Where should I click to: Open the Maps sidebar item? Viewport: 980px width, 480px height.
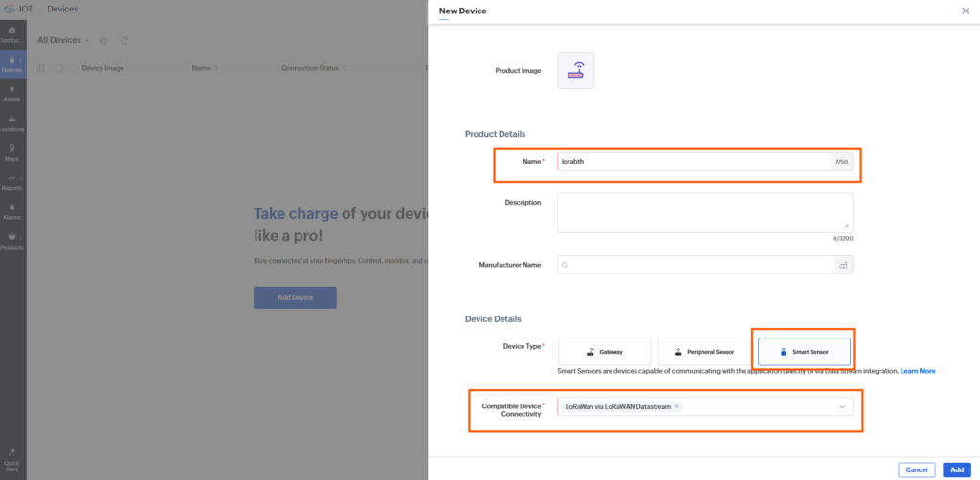(12, 153)
